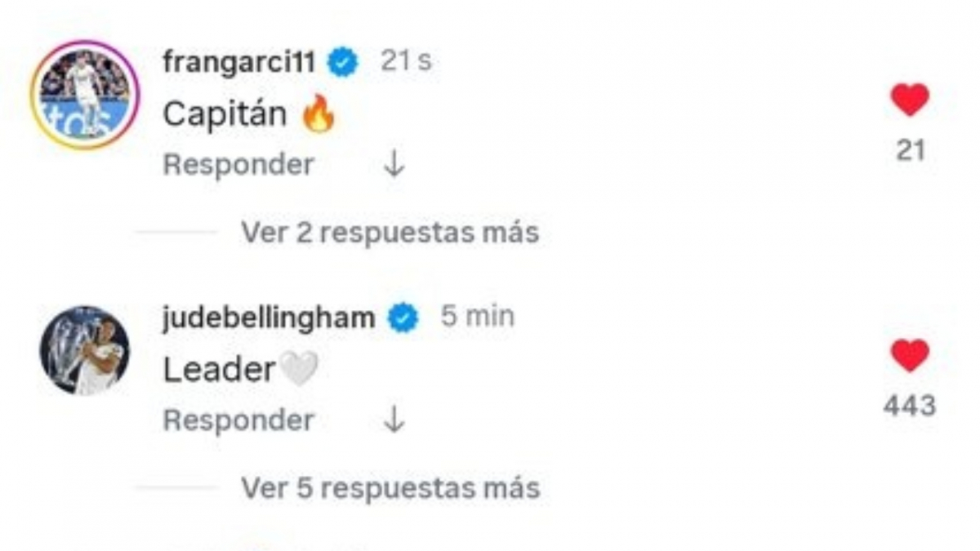Tap the down arrow under the Capitán comment
Viewport: 980px width, 551px height.
[394, 165]
